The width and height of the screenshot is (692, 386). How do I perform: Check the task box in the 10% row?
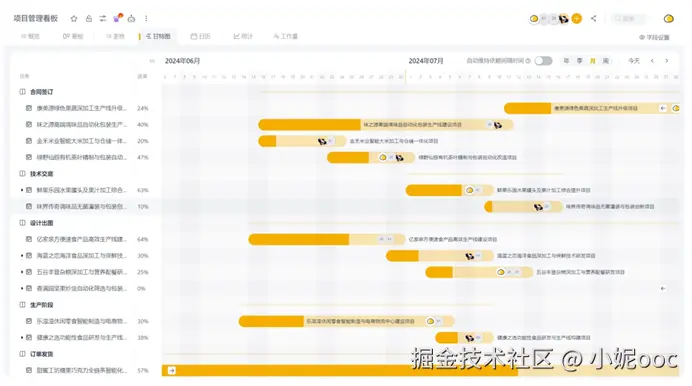click(x=29, y=206)
